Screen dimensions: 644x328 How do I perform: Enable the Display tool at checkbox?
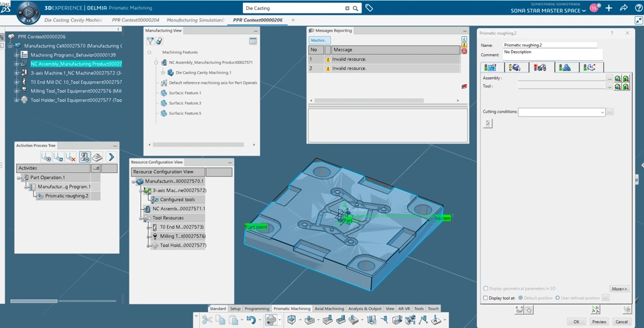pyautogui.click(x=486, y=298)
